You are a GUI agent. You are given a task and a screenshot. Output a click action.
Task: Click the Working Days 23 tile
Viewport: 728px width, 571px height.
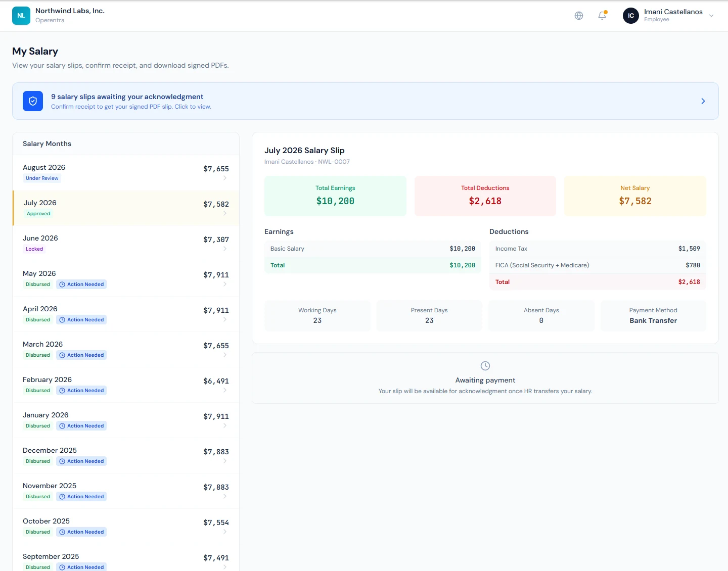point(317,316)
